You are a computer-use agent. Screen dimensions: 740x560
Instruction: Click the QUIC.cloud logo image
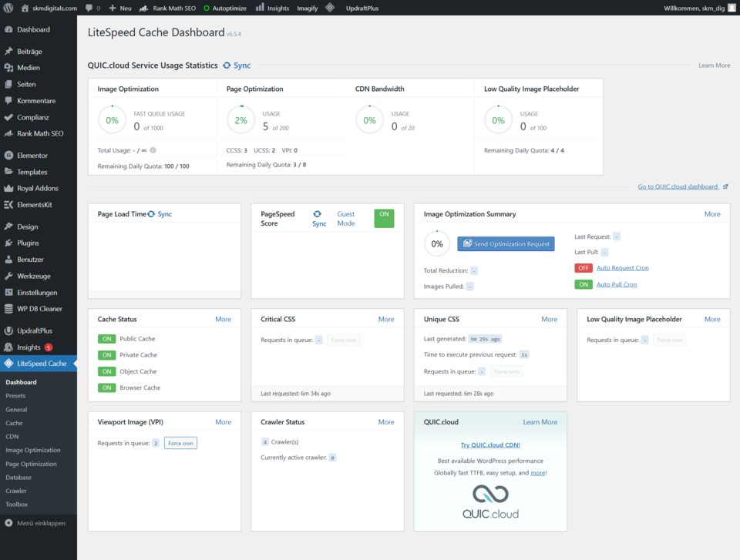(490, 501)
